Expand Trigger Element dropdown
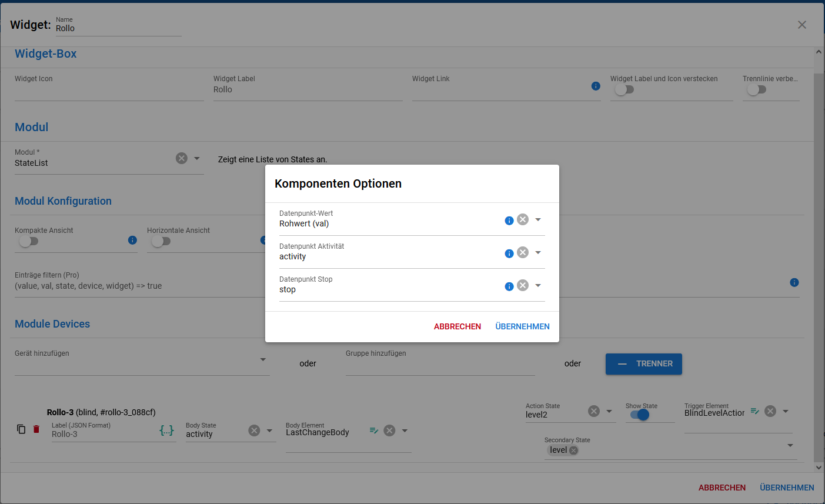The width and height of the screenshot is (825, 504). click(x=786, y=411)
